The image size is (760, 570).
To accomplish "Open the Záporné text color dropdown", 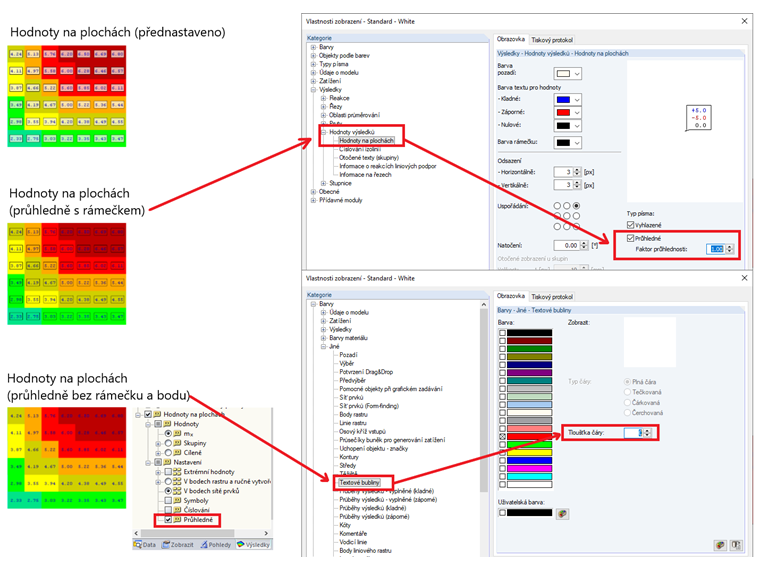I will pos(568,112).
